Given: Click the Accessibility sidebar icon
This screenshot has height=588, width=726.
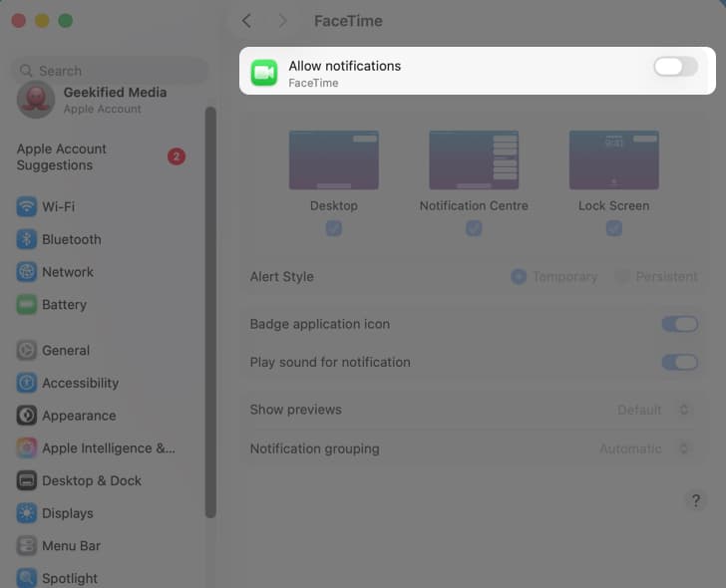Looking at the screenshot, I should pyautogui.click(x=26, y=383).
